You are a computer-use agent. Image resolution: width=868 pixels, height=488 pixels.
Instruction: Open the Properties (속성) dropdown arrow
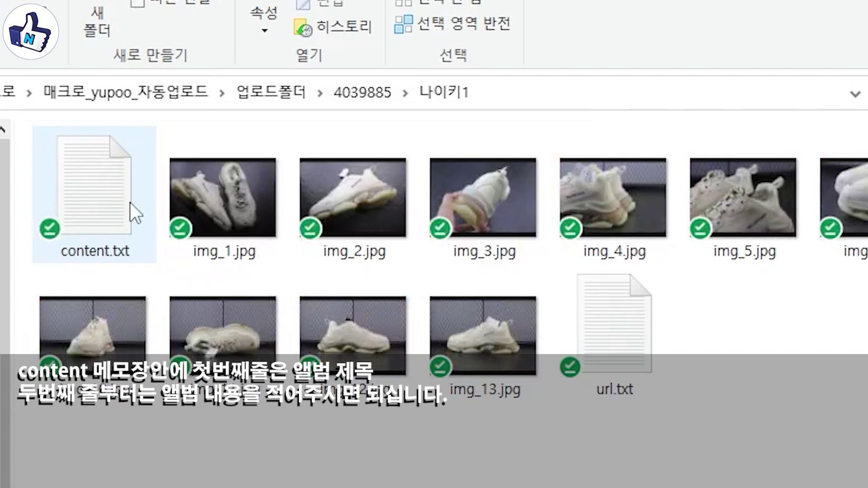pos(264,31)
